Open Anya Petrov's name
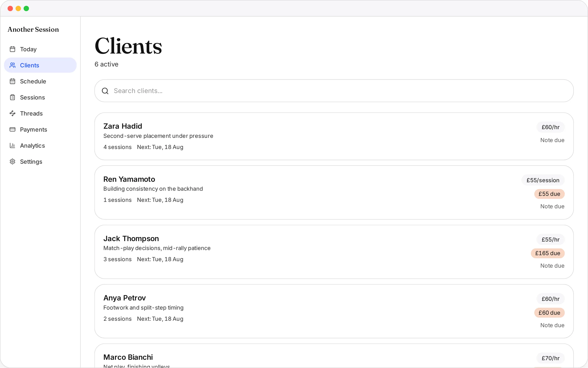588x368 pixels. (x=125, y=298)
